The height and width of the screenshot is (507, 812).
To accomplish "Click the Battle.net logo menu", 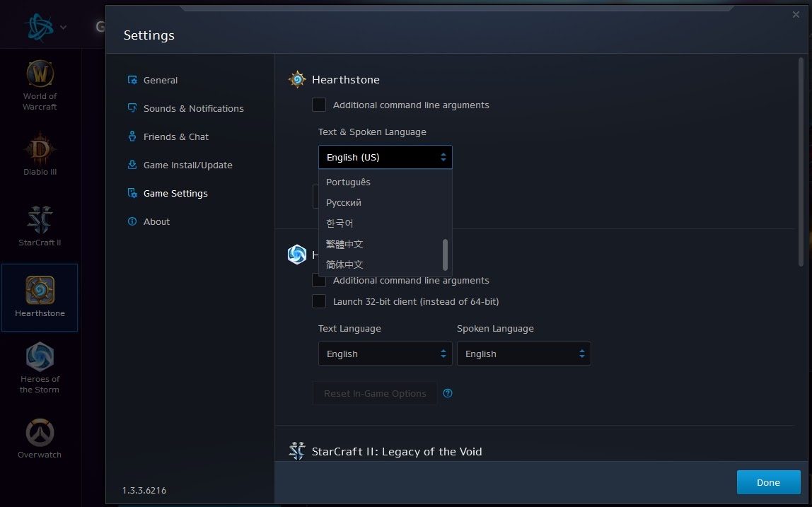I will (45, 27).
